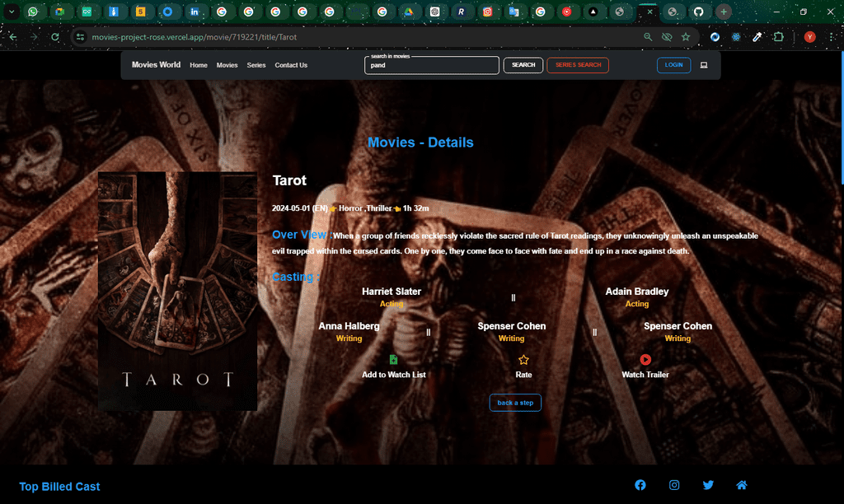The height and width of the screenshot is (504, 844).
Task: Switch to the ChatGPT tab
Action: [435, 12]
